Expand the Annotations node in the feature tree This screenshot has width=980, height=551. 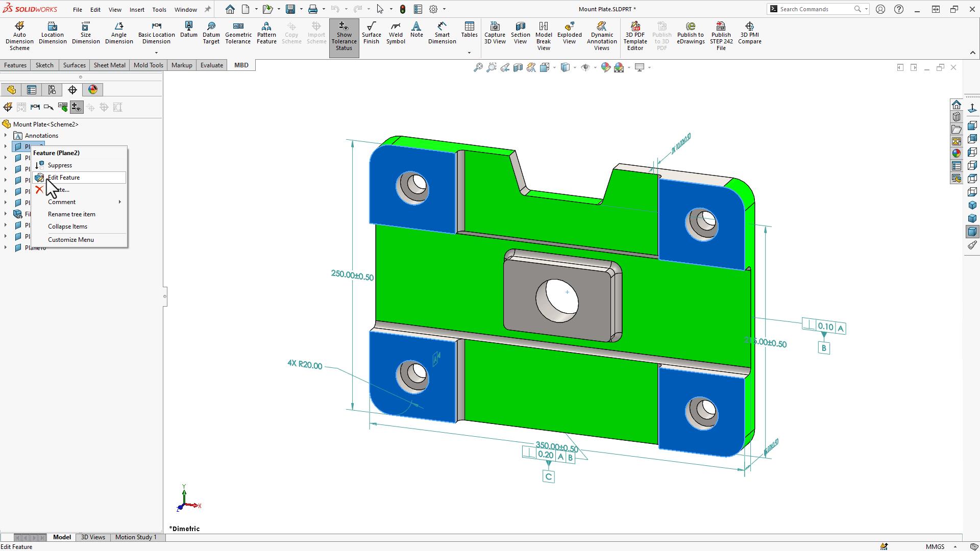[5, 135]
